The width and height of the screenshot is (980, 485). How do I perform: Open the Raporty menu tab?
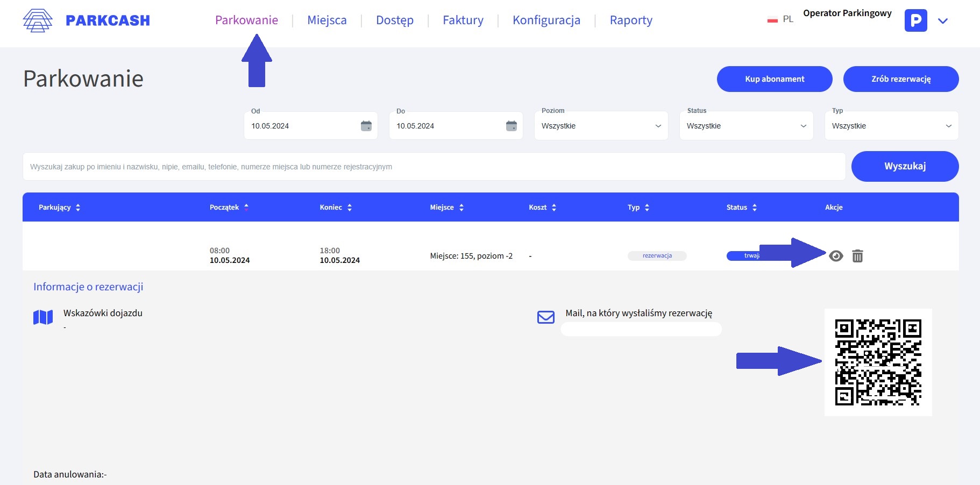click(x=631, y=20)
